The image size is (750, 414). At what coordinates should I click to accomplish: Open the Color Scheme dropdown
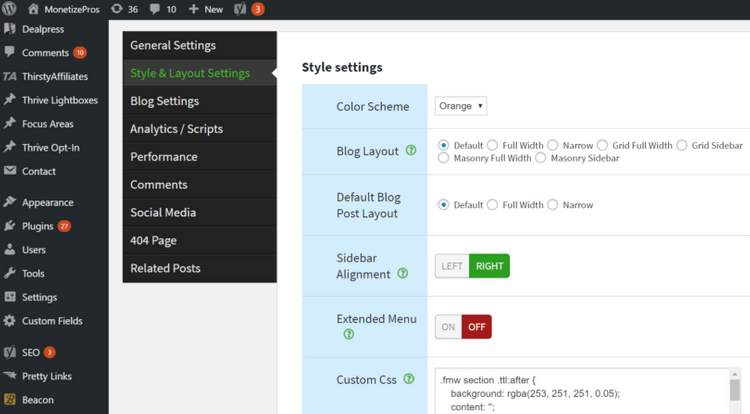coord(460,106)
